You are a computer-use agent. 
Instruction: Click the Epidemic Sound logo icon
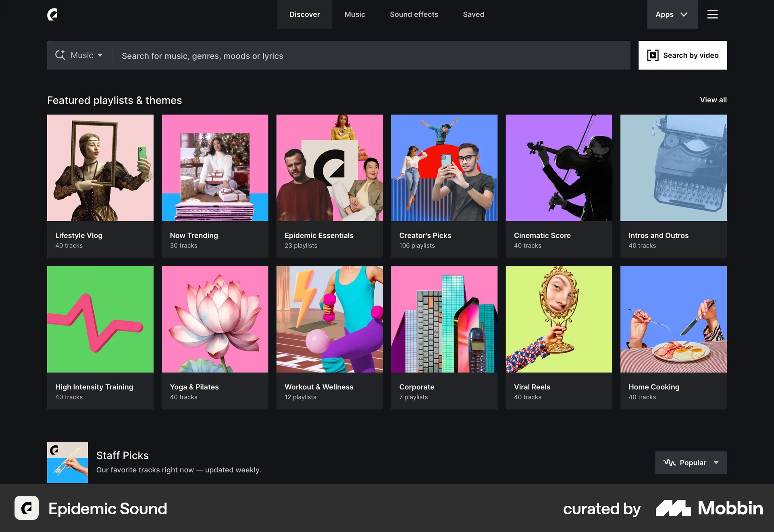[x=52, y=15]
